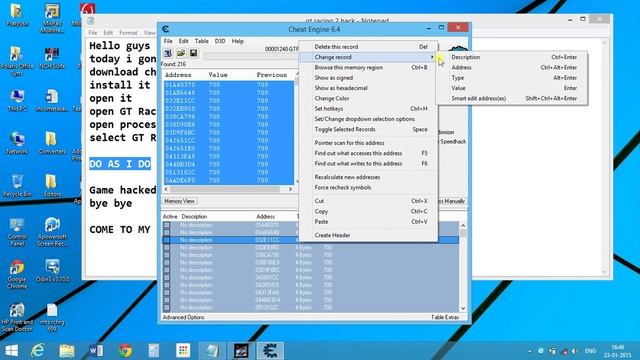This screenshot has width=640, height=360.
Task: Open the Table menu in Cheat Engine
Action: 202,41
